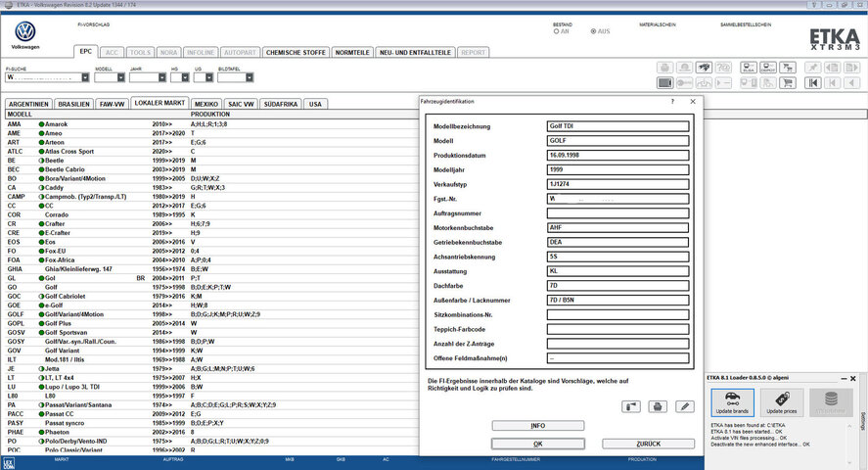This screenshot has height=470, width=868.
Task: Jump to first page with skip-to-start icon
Action: click(x=812, y=83)
